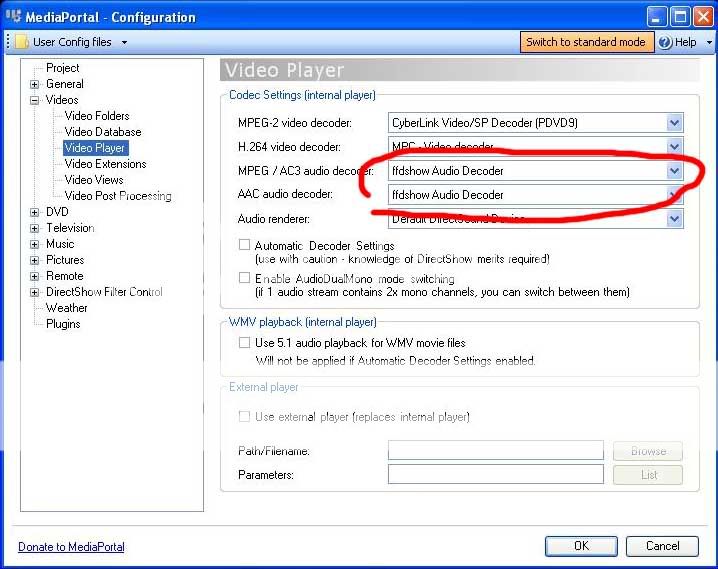
Task: Collapse the Videos tree node
Action: pyautogui.click(x=35, y=101)
